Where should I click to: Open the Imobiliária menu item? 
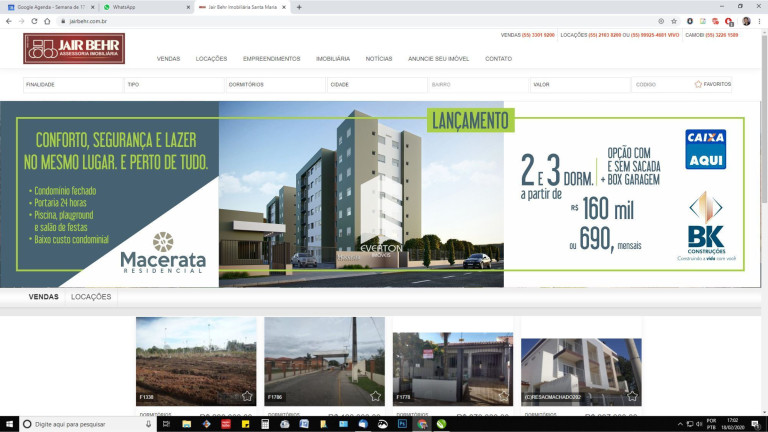(x=333, y=59)
